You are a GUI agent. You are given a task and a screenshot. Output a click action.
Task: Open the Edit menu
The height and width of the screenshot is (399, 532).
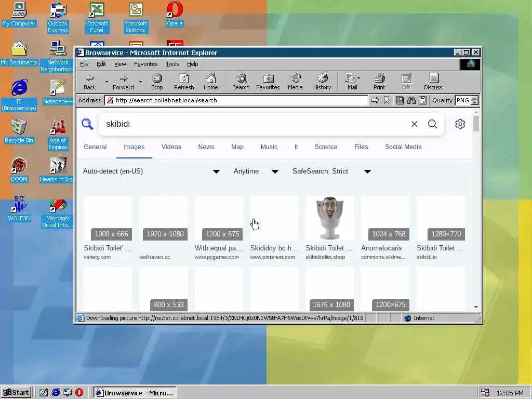(x=101, y=64)
